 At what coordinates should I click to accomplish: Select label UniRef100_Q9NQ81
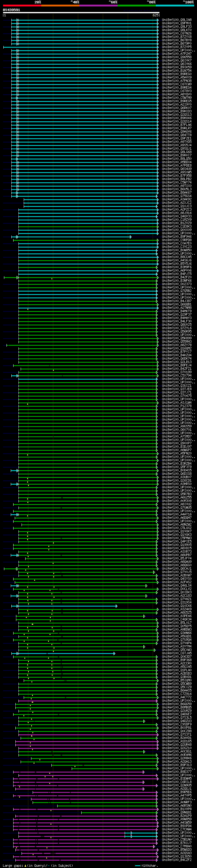(x=177, y=812)
